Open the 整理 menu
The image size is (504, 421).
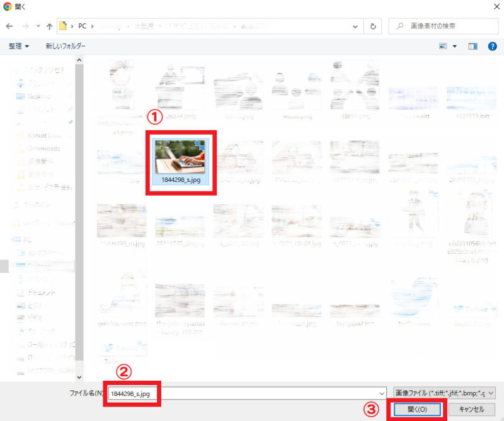19,47
